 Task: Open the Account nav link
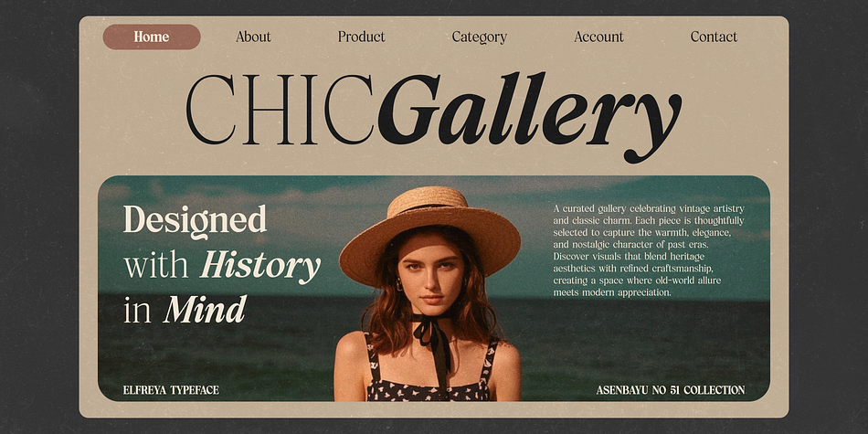[x=598, y=37]
